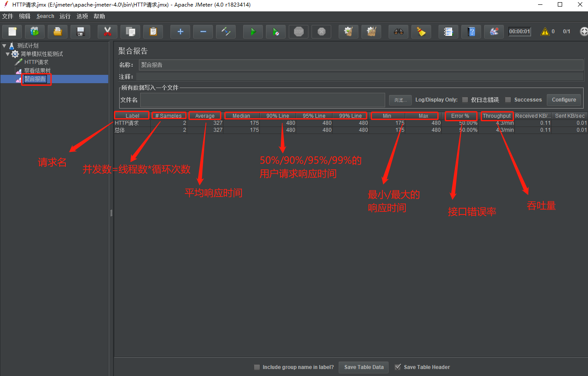Click the warning triangle log icon
This screenshot has width=588, height=376.
pos(545,32)
